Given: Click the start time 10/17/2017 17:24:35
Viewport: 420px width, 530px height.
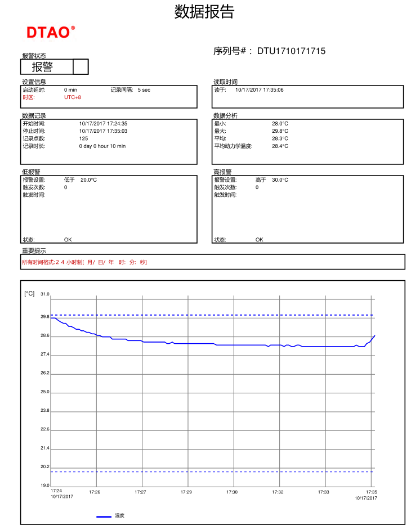Looking at the screenshot, I should tap(103, 124).
